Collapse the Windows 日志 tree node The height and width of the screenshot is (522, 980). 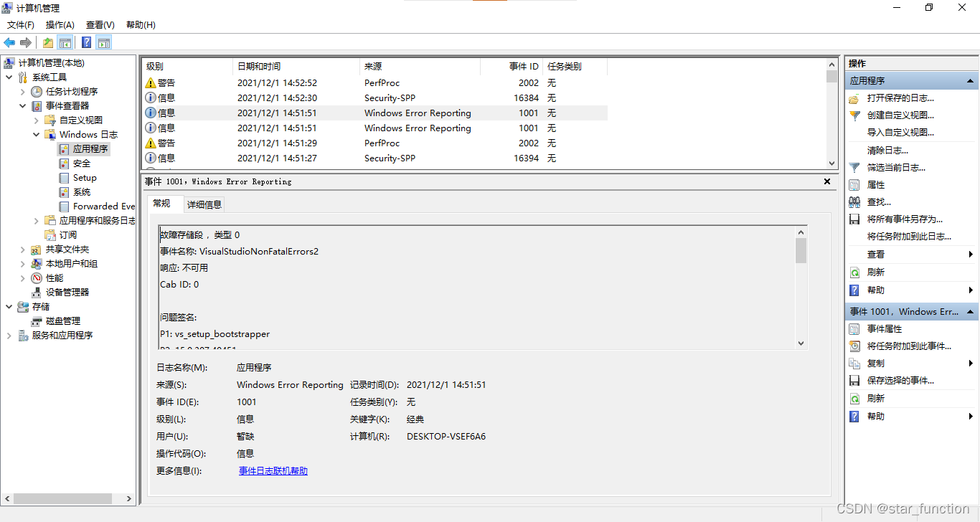[x=36, y=134]
